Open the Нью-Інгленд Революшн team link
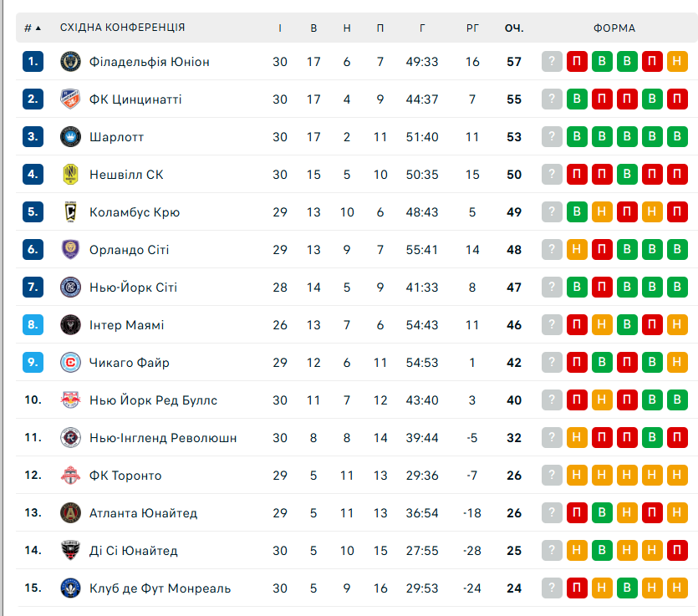This screenshot has height=616, width=698. (x=163, y=438)
